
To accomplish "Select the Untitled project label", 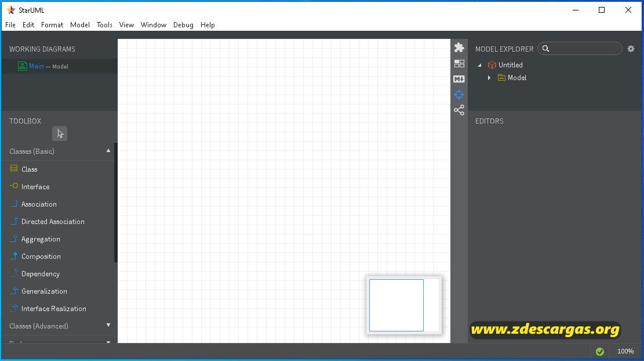I will click(x=511, y=65).
